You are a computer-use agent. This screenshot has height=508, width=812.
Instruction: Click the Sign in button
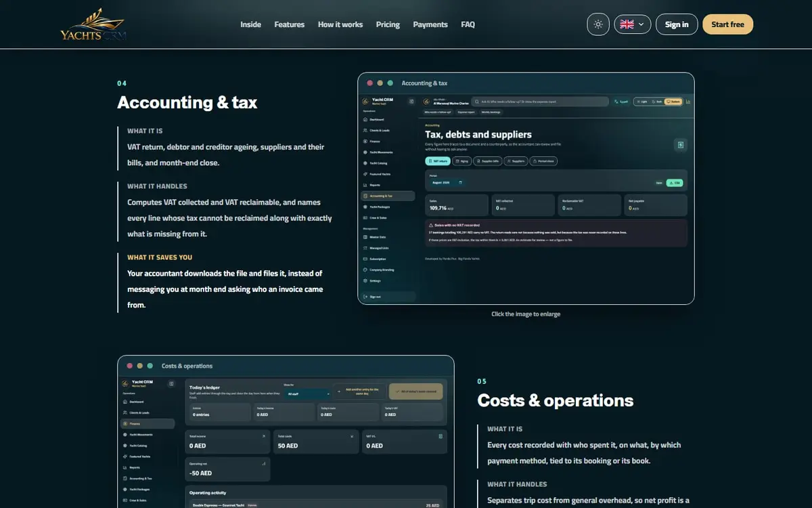(x=677, y=24)
